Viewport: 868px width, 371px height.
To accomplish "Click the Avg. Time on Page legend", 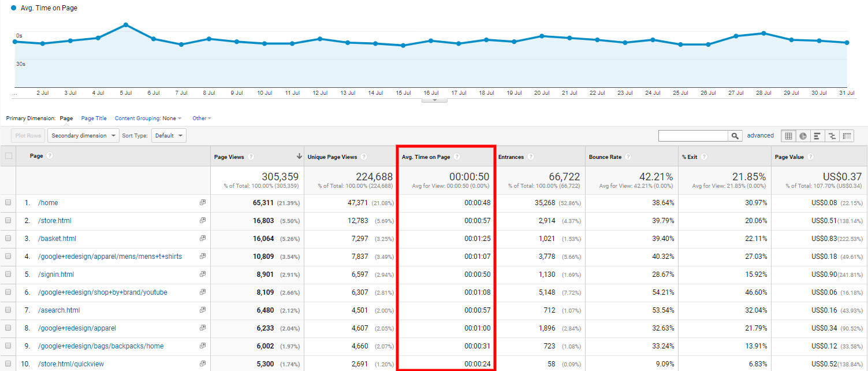I will pos(44,8).
